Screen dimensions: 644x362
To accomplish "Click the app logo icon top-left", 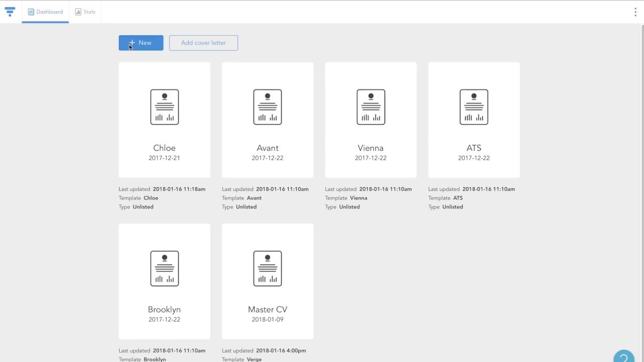I will coord(10,12).
